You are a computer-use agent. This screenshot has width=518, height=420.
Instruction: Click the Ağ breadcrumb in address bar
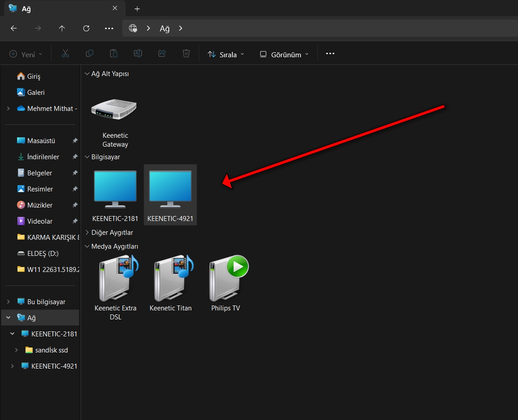pos(164,29)
